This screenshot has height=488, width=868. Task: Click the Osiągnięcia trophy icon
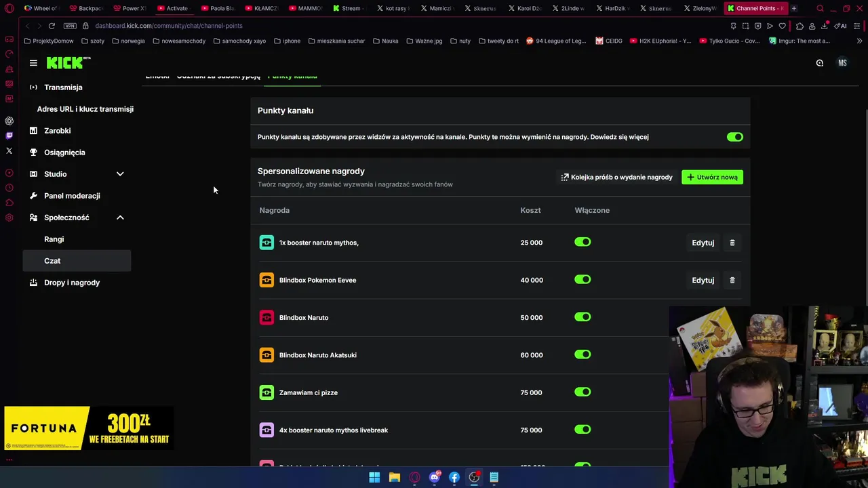33,152
